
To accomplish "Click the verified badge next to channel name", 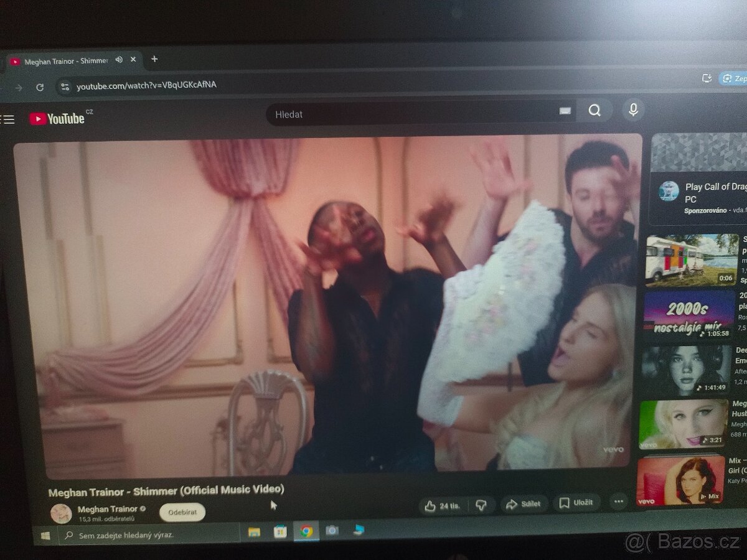I will click(143, 509).
